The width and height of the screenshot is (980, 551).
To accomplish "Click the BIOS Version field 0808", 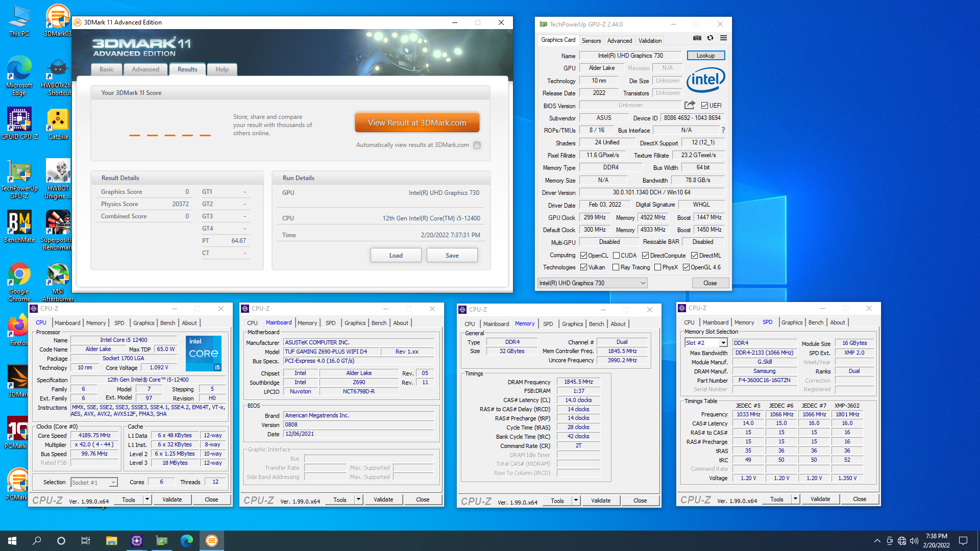I will (x=359, y=424).
